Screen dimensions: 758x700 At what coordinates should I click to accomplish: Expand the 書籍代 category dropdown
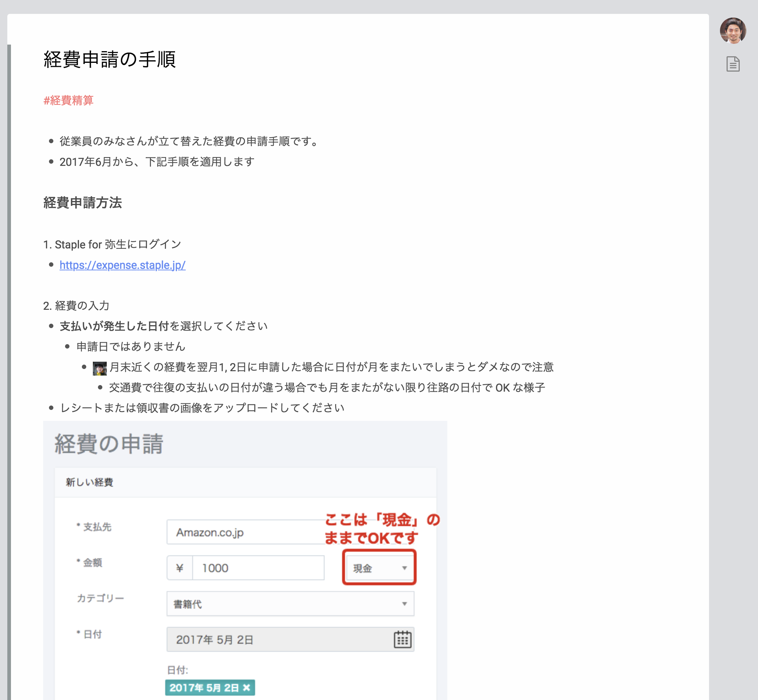[290, 604]
